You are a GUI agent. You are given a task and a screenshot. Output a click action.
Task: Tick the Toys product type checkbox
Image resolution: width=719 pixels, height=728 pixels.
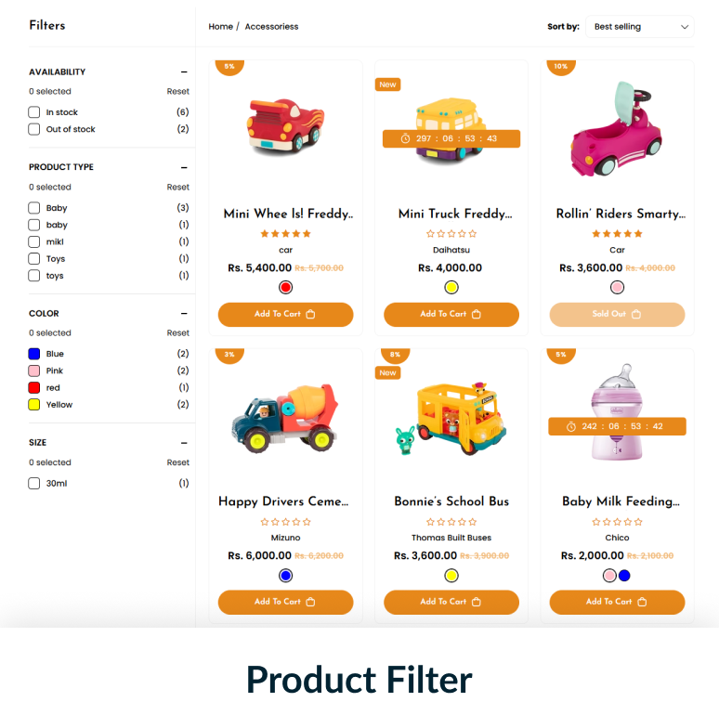click(33, 258)
